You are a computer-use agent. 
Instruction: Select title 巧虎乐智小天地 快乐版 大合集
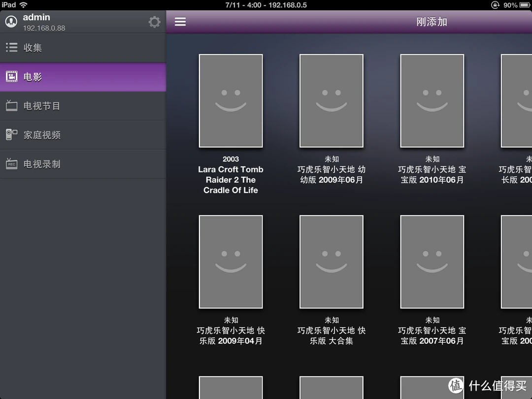point(332,335)
